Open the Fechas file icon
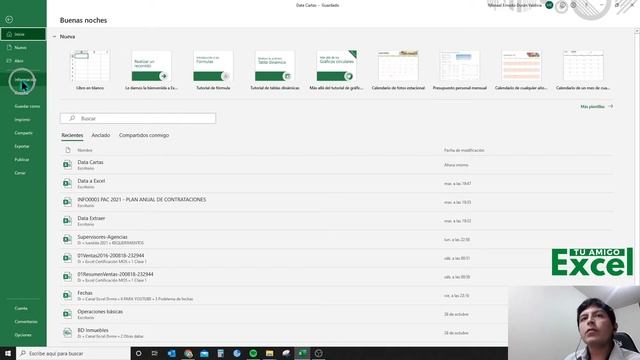 (67, 296)
